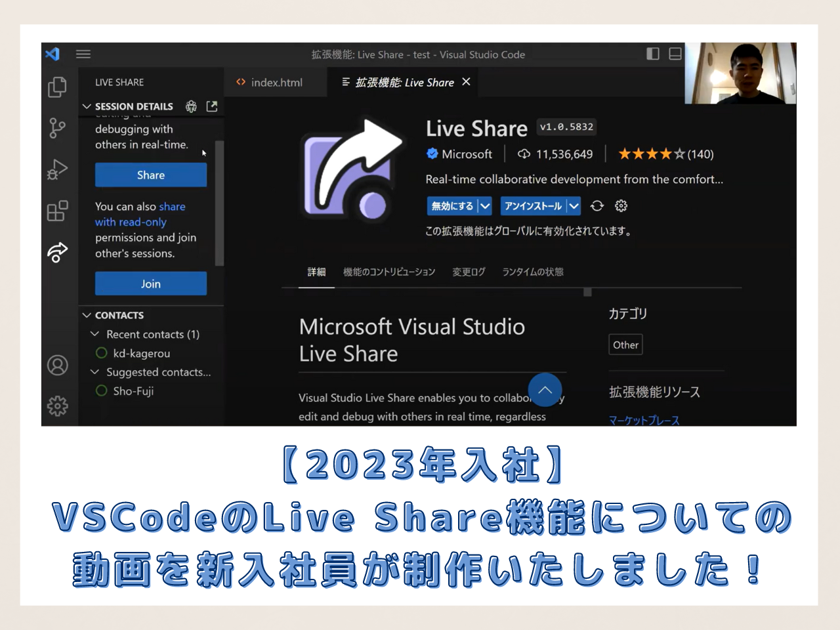
Task: Open the Accounts icon
Action: point(57,365)
